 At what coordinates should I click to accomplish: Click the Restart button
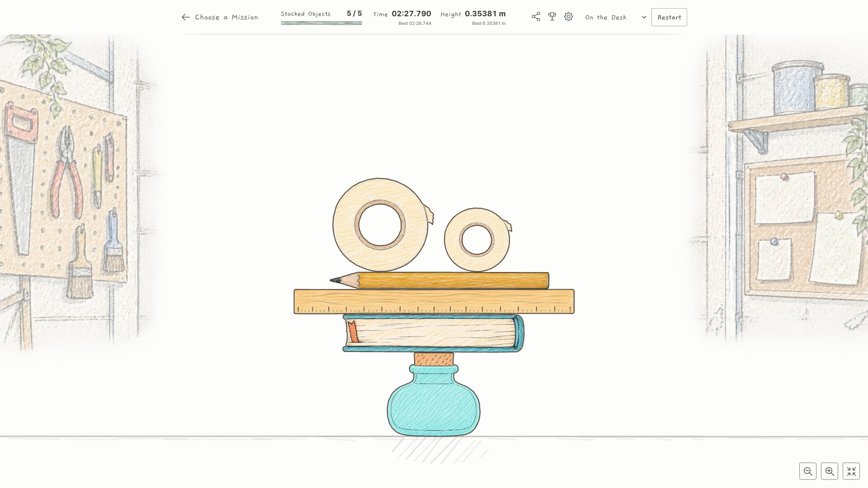click(669, 17)
